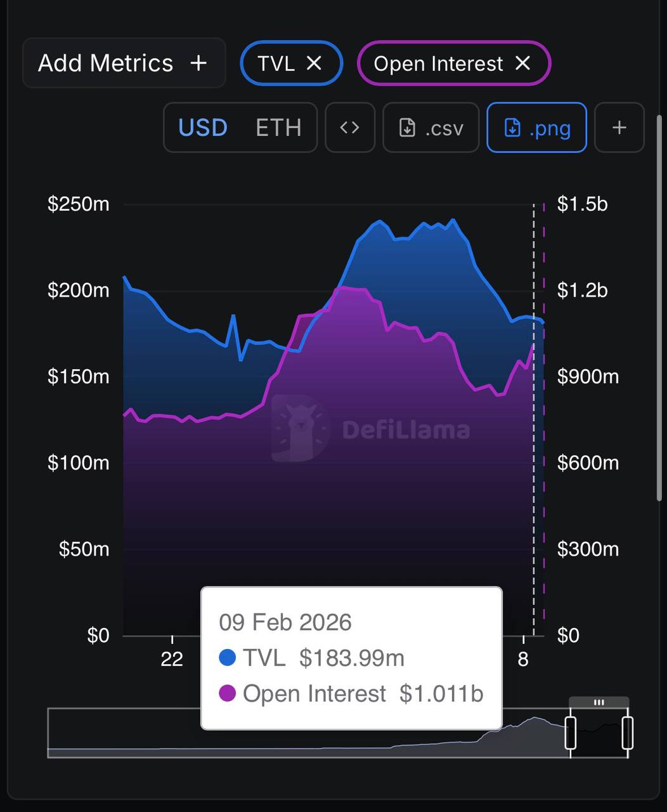Click right handle of range slider
Screen dimensions: 667x812
pyautogui.click(x=628, y=733)
